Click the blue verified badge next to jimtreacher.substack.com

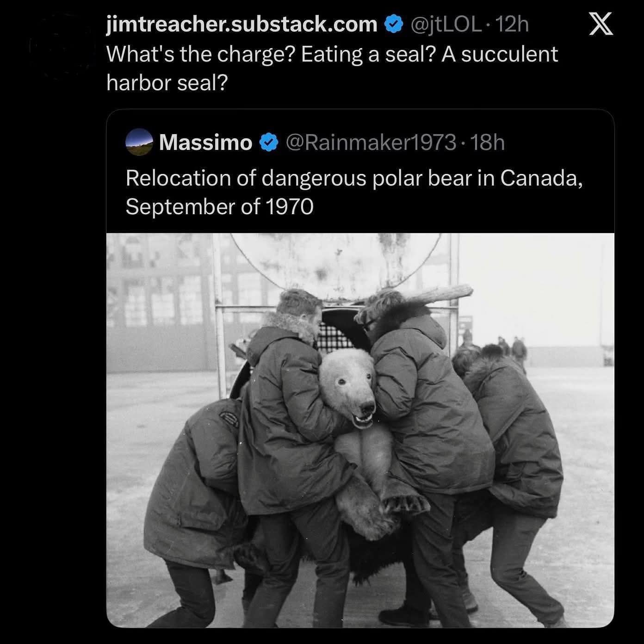[393, 24]
